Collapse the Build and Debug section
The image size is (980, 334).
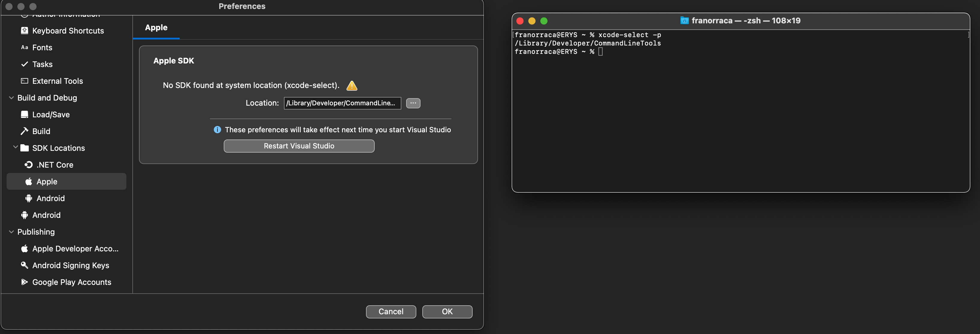[x=11, y=98]
